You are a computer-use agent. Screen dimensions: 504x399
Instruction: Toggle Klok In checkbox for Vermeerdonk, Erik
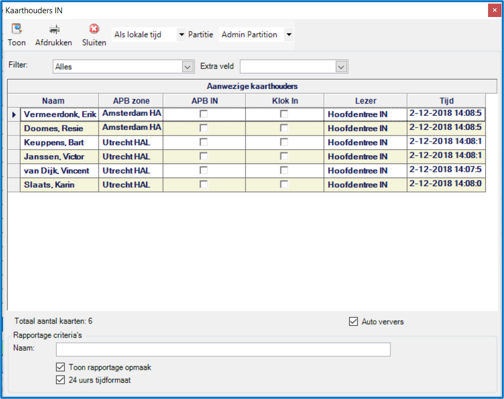tap(284, 114)
